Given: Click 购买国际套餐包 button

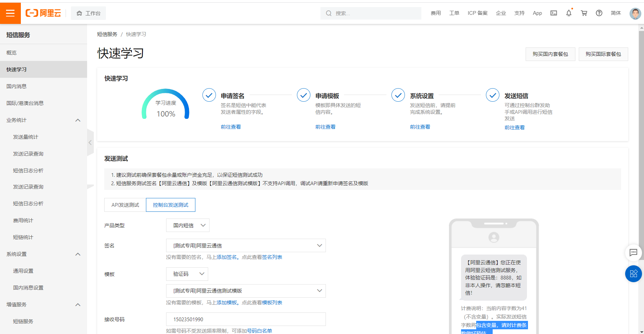Looking at the screenshot, I should [603, 54].
